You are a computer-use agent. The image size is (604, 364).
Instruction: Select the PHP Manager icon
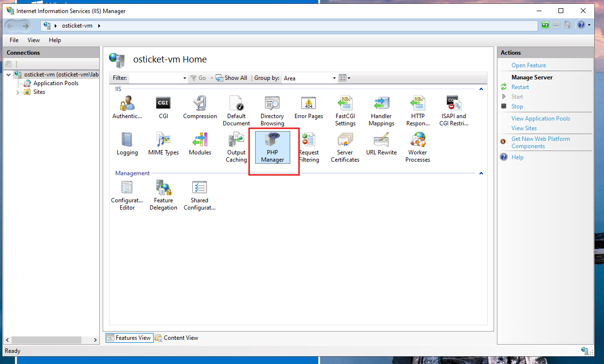(x=272, y=147)
